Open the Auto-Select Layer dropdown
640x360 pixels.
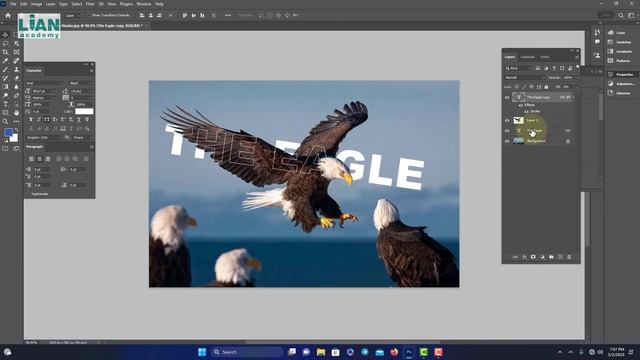click(72, 16)
